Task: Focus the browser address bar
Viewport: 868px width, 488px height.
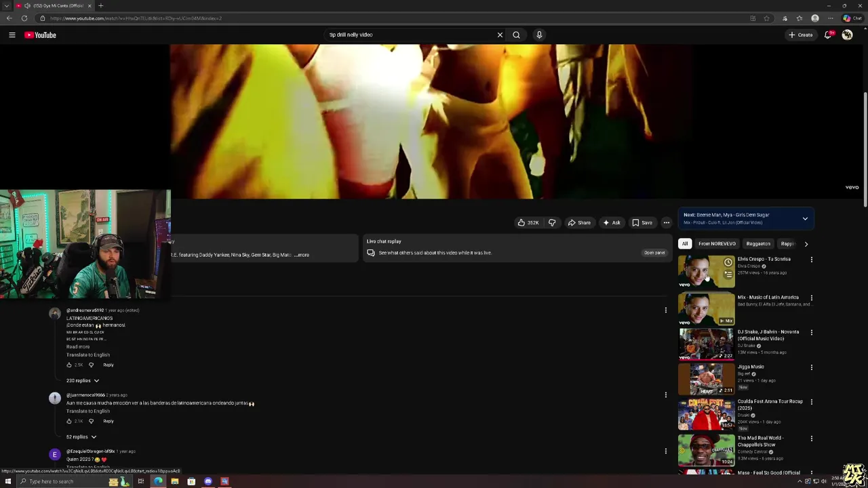Action: coord(393,18)
